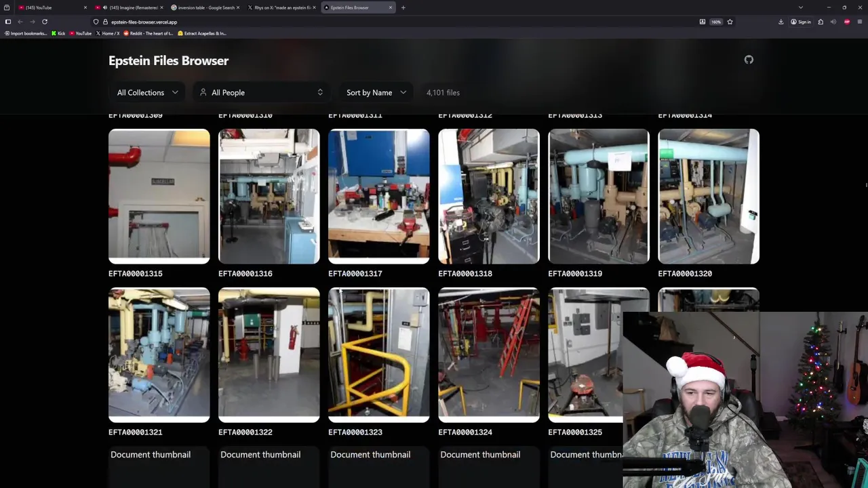Click the EFTA00001323 file name text
This screenshot has height=488, width=868.
tap(355, 432)
